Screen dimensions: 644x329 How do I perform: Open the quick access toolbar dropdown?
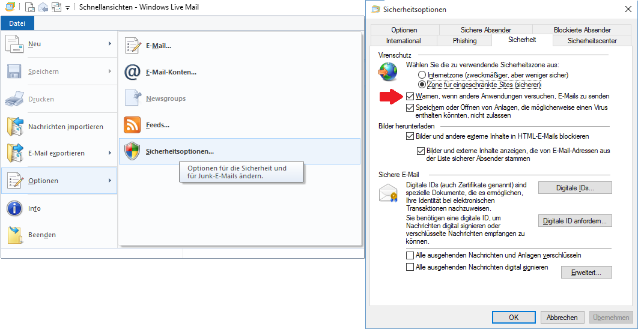(x=67, y=8)
